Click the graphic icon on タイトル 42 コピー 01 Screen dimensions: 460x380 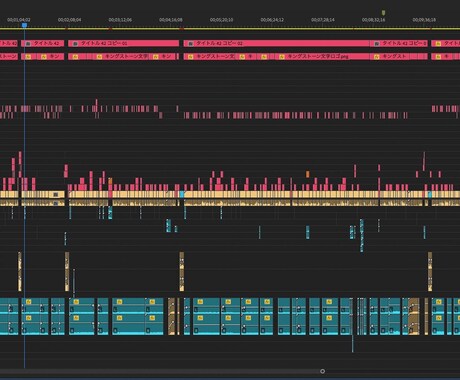coord(75,44)
